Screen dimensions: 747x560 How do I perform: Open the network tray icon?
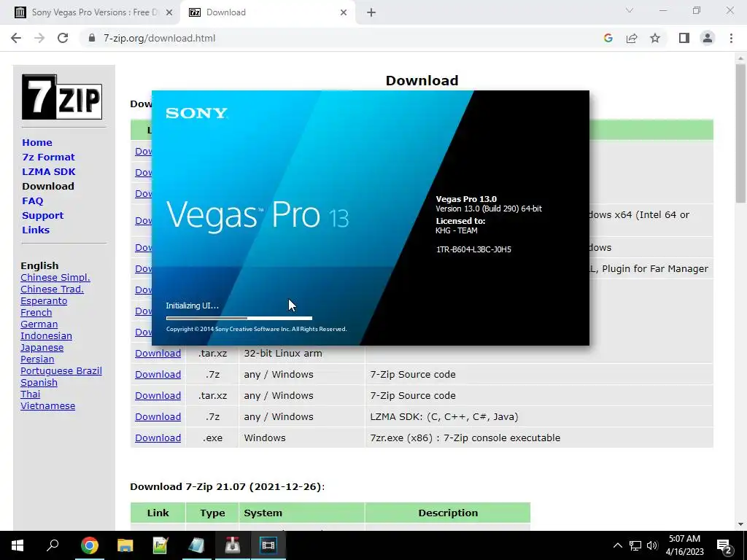click(x=635, y=545)
